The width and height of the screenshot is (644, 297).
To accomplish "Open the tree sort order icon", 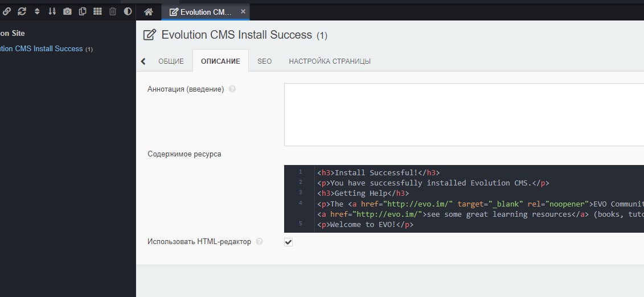I will [x=52, y=11].
